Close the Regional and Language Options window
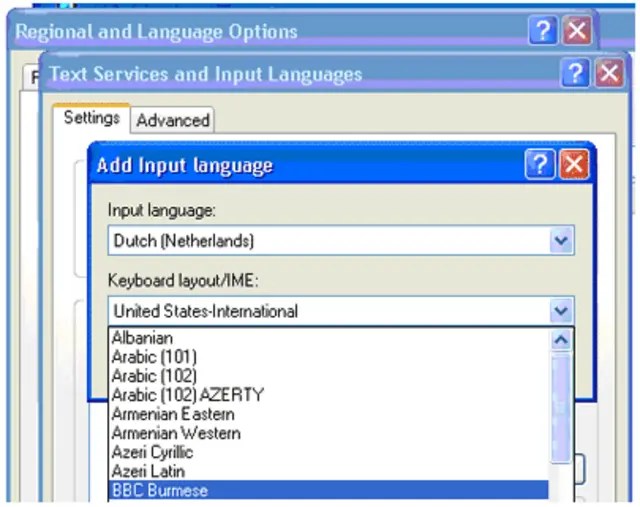The width and height of the screenshot is (640, 507). tap(576, 31)
